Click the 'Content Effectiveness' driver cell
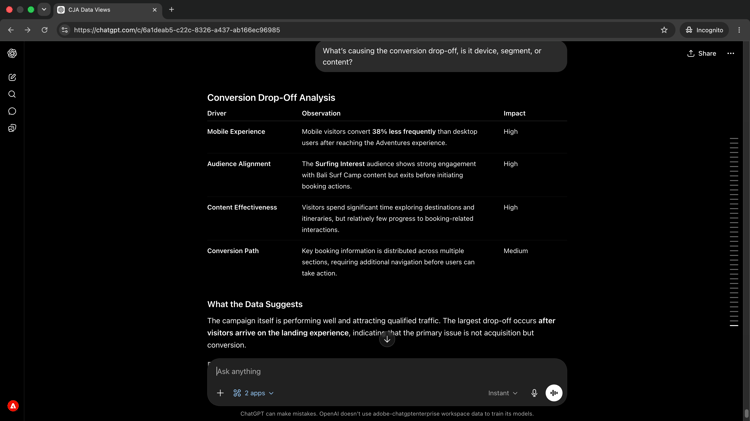The height and width of the screenshot is (421, 750). click(242, 207)
